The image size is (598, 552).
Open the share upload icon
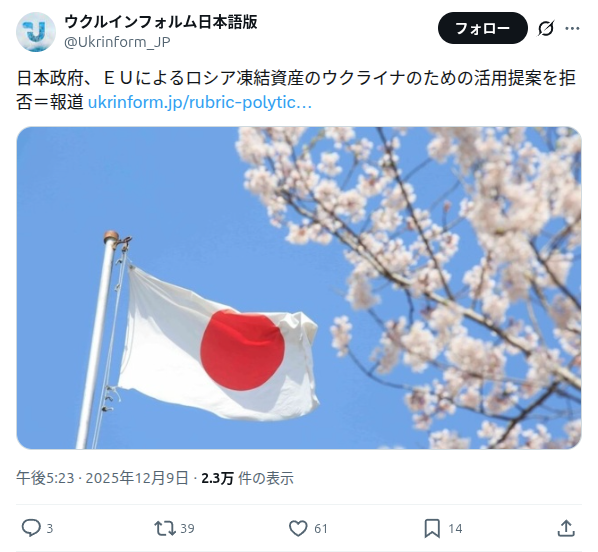click(566, 528)
